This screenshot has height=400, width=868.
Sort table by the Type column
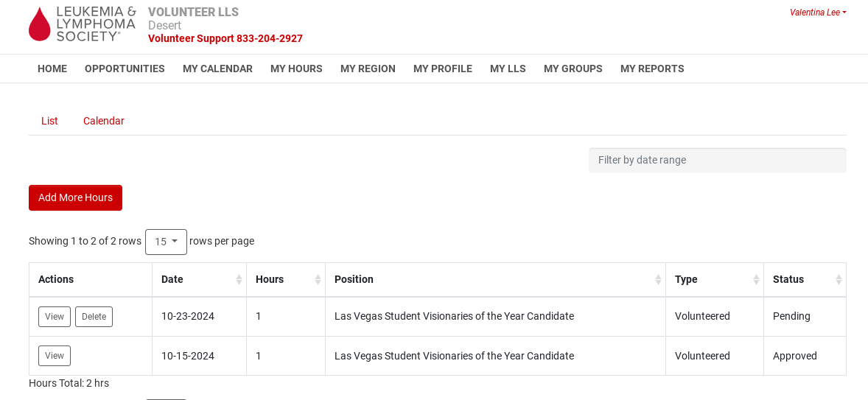(714, 280)
